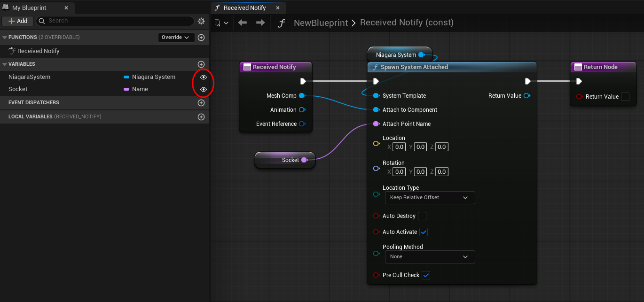644x302 pixels.
Task: Open the Pooling Method dropdown
Action: pos(429,257)
